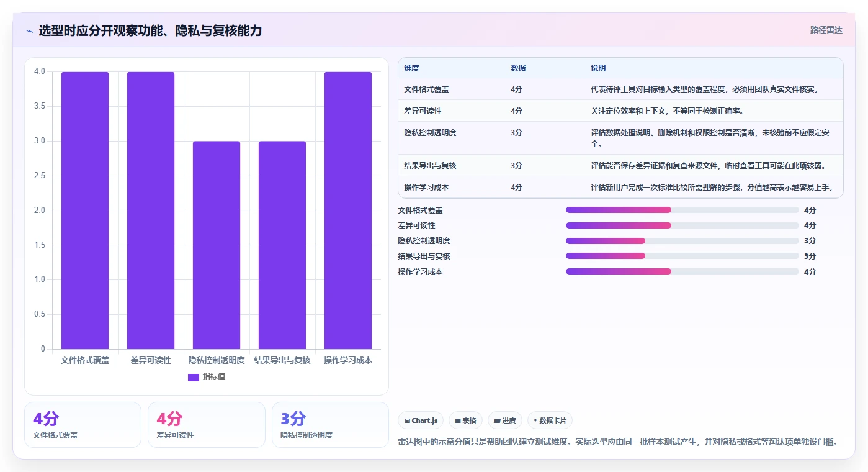Viewport: 868px width, 472px height.
Task: Click the 隐私控制透明度 x-axis label
Action: pyautogui.click(x=217, y=360)
